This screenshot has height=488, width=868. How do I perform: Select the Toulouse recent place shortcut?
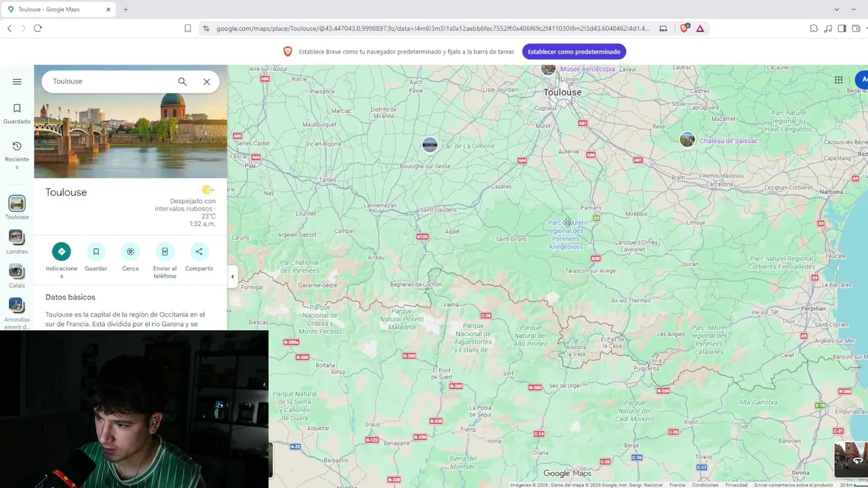tap(17, 207)
